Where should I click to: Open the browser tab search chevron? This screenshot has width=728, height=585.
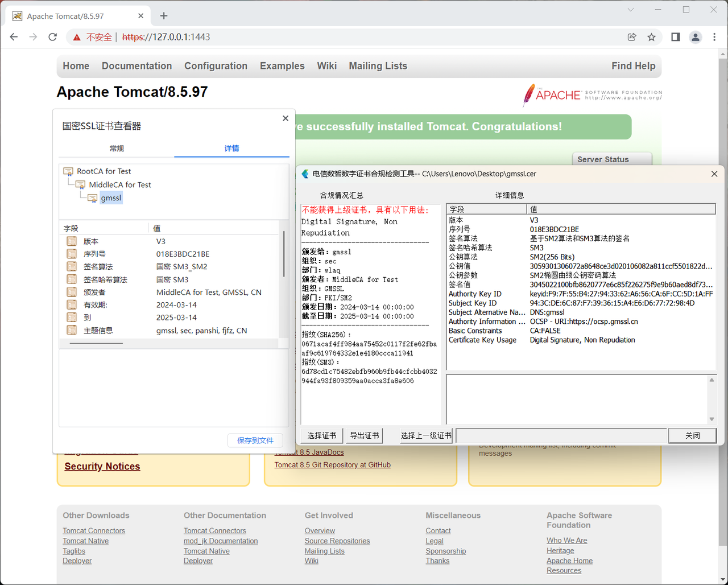tap(631, 10)
